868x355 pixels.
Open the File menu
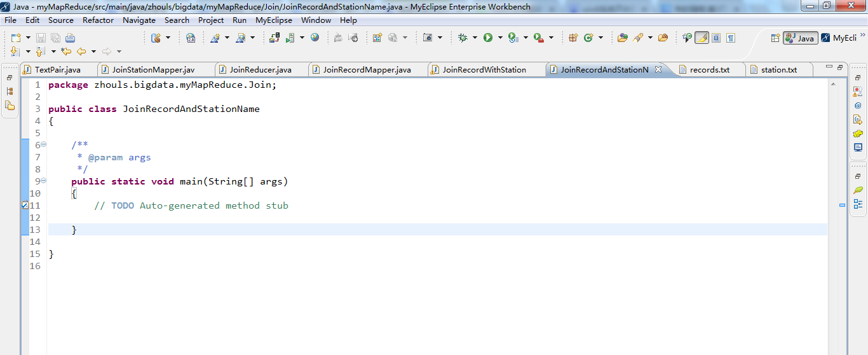10,20
